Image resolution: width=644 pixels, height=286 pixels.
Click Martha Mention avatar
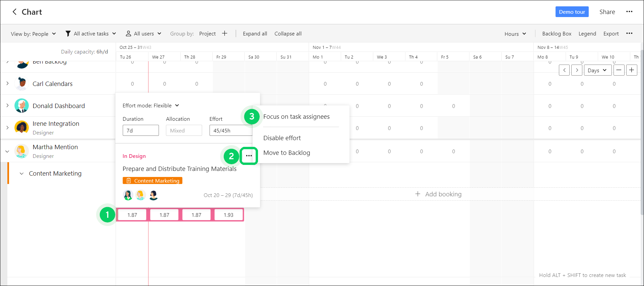click(x=22, y=151)
